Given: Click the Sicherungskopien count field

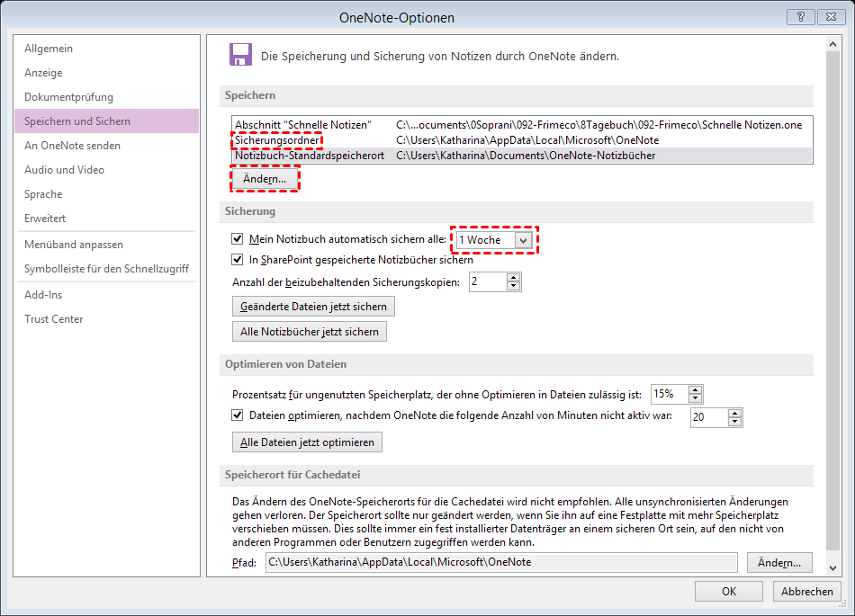Looking at the screenshot, I should (488, 281).
